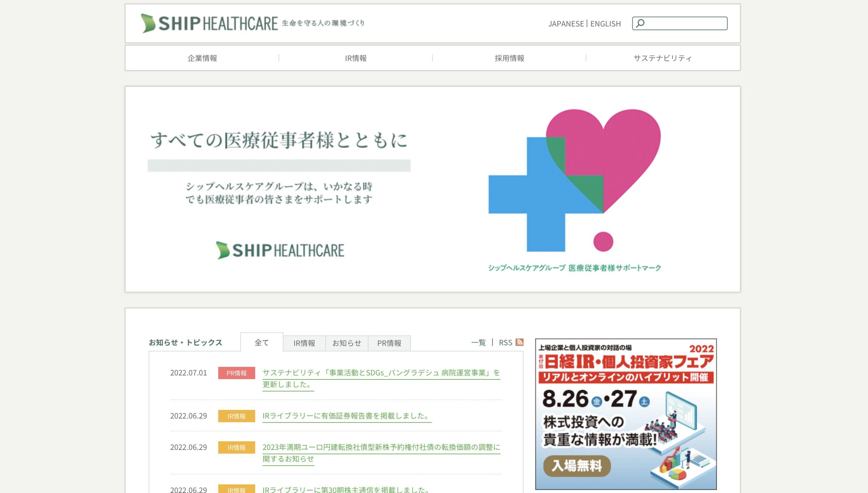Image resolution: width=868 pixels, height=493 pixels.
Task: Open the 一覧 news list link
Action: point(478,342)
